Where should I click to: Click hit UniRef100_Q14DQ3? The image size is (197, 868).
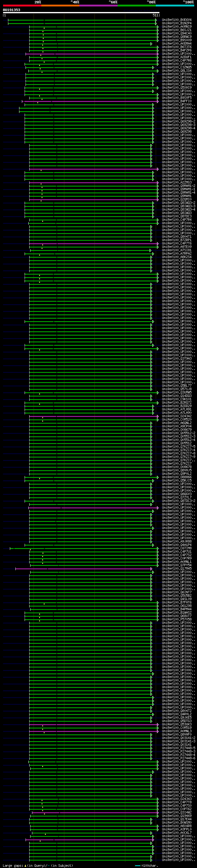[x=177, y=396]
